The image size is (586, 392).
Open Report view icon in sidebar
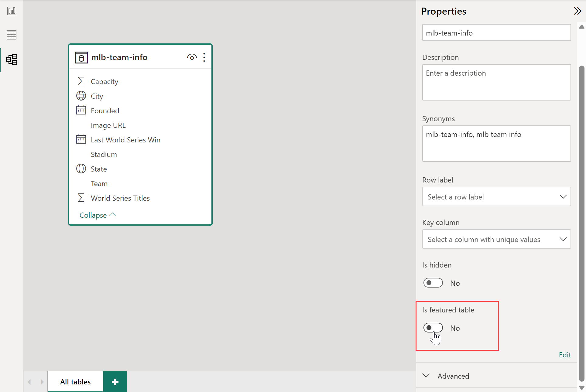(11, 11)
